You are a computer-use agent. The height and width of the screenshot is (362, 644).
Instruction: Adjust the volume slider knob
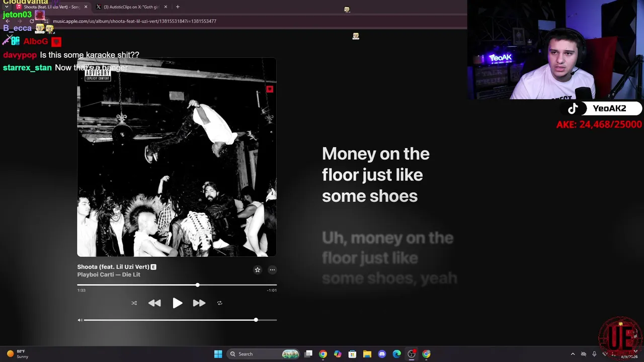256,320
